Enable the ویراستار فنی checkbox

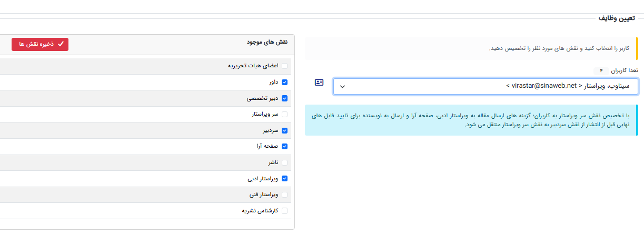pyautogui.click(x=285, y=194)
